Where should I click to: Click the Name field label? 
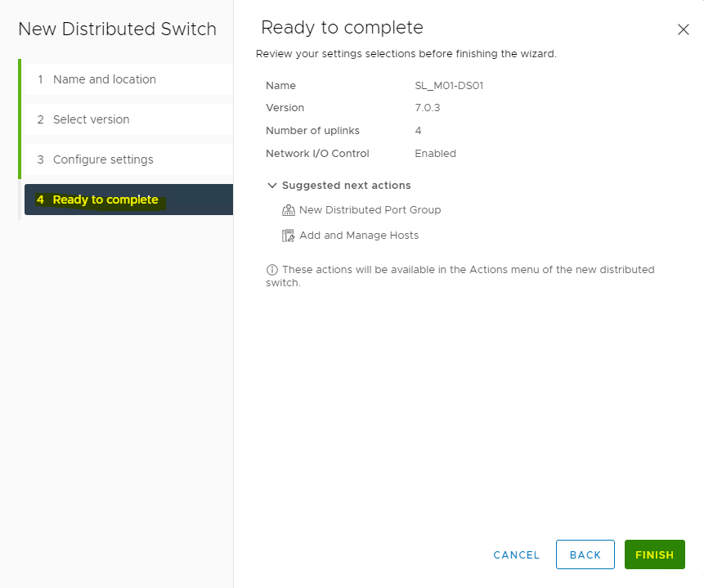280,85
